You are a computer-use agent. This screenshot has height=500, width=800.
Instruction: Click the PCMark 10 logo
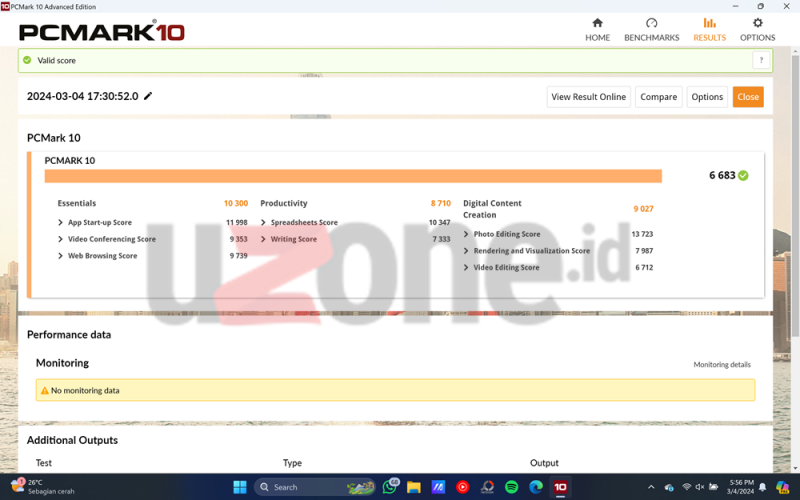[102, 31]
